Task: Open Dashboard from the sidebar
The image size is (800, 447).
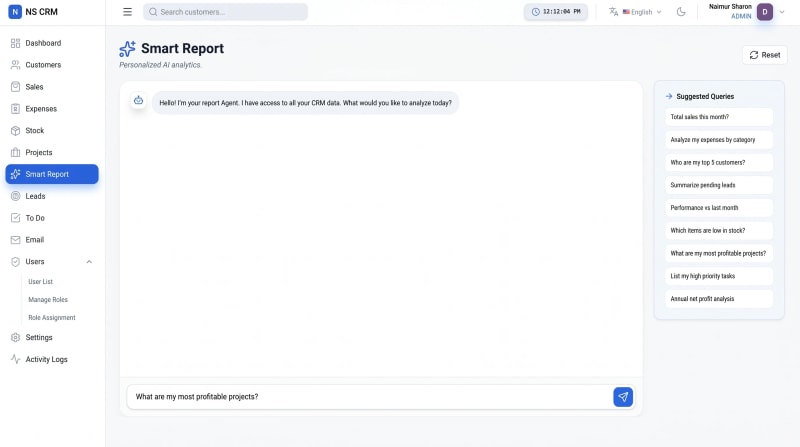Action: tap(52, 43)
